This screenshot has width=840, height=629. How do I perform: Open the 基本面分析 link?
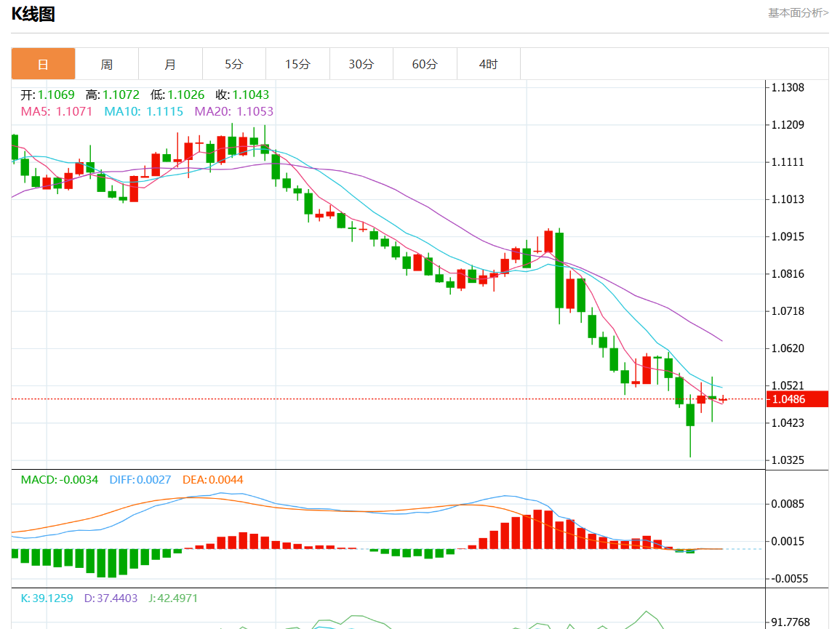pyautogui.click(x=798, y=12)
